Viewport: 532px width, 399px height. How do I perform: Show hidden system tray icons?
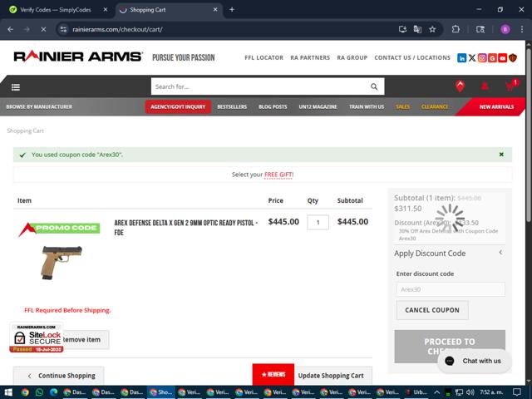[x=436, y=392]
